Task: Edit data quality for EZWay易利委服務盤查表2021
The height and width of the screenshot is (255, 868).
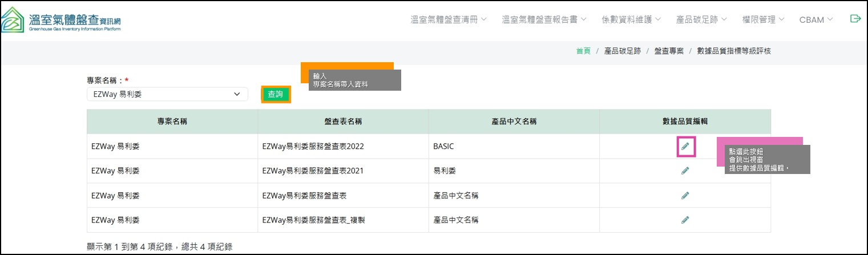Action: [685, 171]
